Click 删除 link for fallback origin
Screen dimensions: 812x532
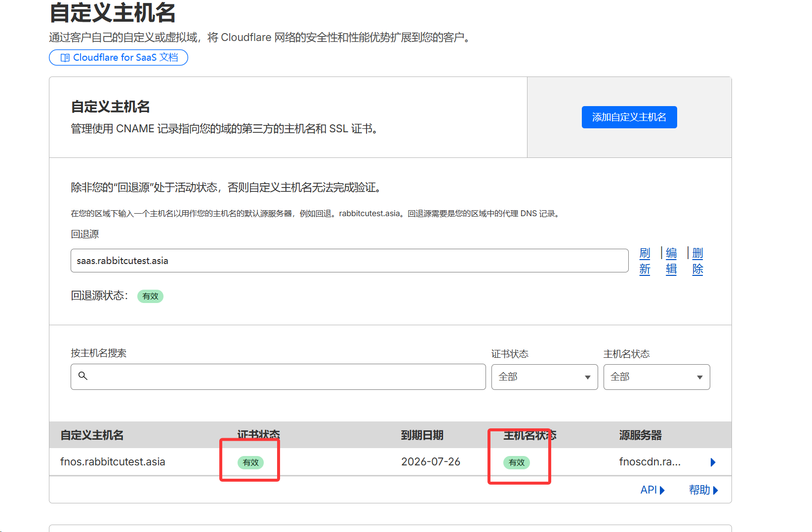pyautogui.click(x=697, y=261)
